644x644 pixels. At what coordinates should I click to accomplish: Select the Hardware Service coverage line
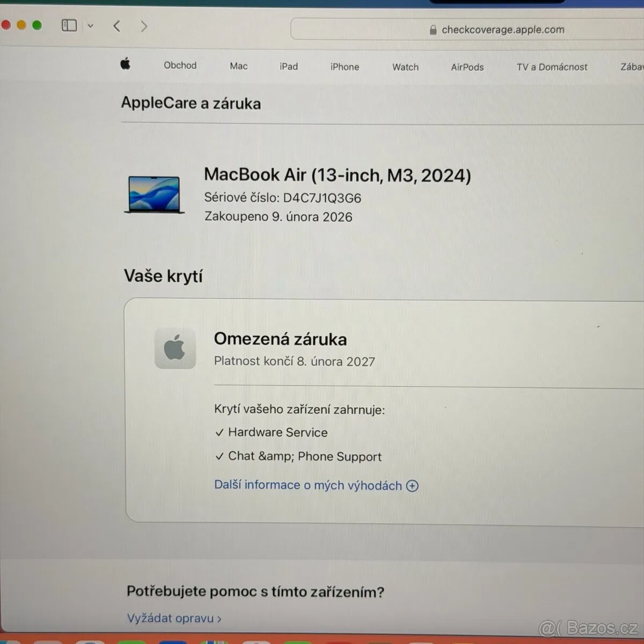coord(272,433)
